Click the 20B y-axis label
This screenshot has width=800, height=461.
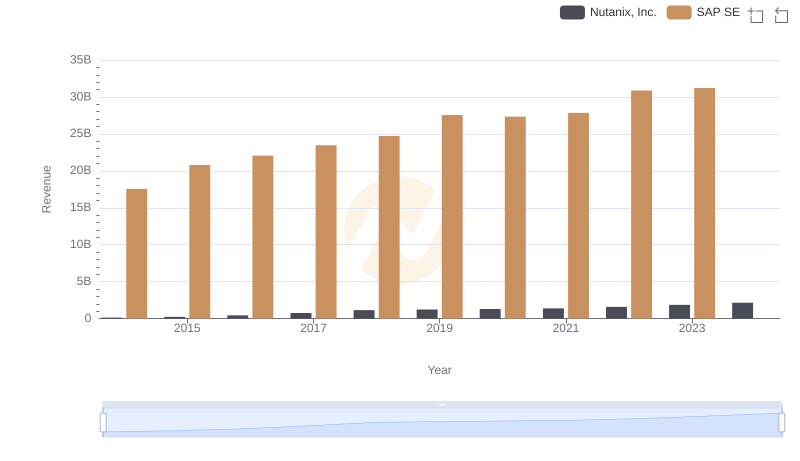[81, 170]
